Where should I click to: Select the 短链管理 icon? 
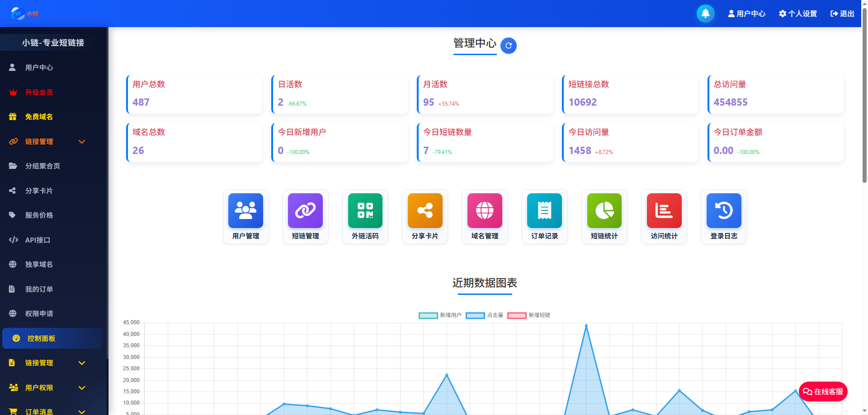pos(305,217)
